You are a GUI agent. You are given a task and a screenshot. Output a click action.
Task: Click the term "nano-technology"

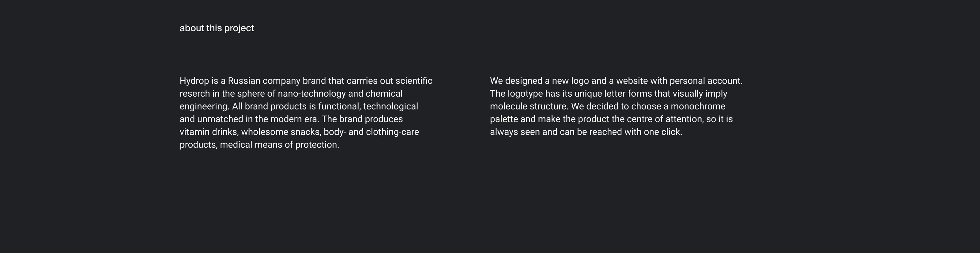coord(311,94)
